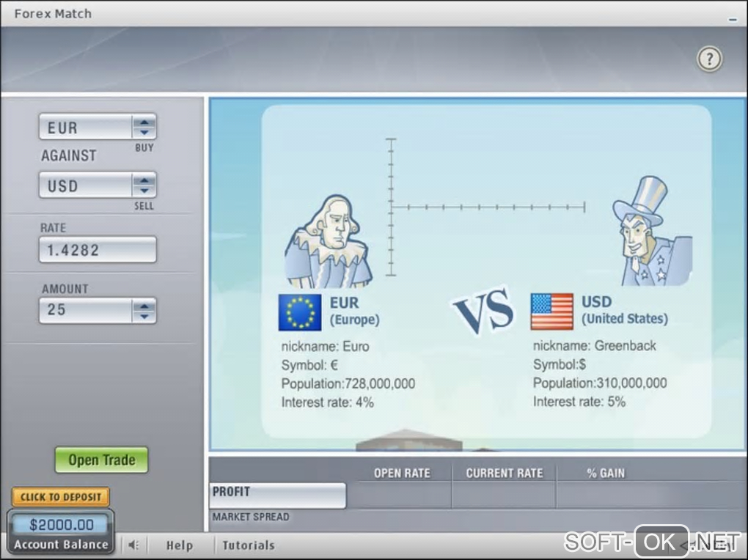Viewport: 748px width, 560px height.
Task: Click the Click To Deposit button
Action: [61, 497]
